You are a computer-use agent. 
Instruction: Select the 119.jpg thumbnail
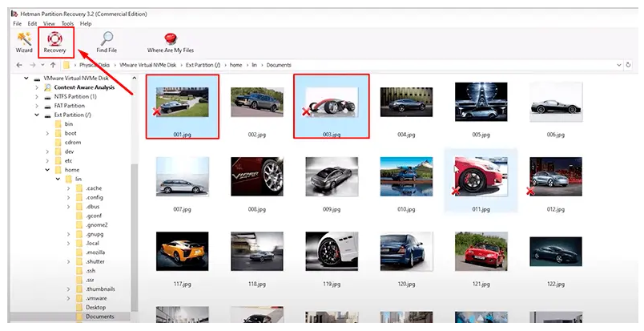click(x=332, y=251)
